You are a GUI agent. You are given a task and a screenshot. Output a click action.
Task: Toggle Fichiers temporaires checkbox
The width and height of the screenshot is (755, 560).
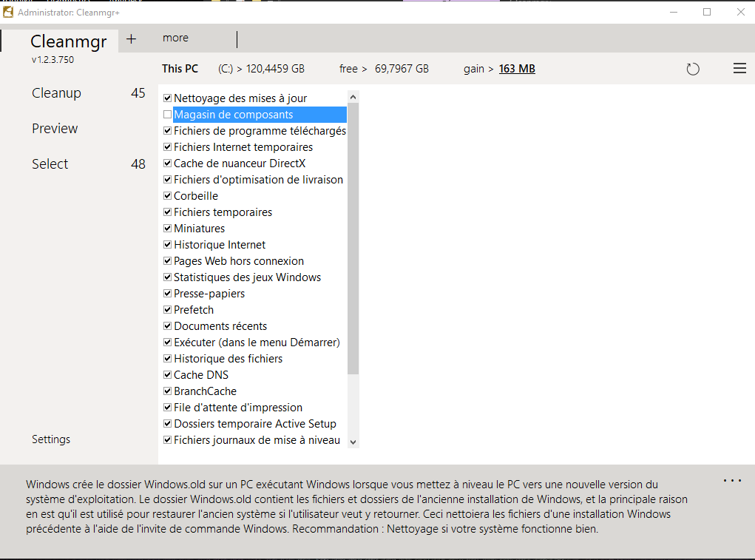pos(168,212)
